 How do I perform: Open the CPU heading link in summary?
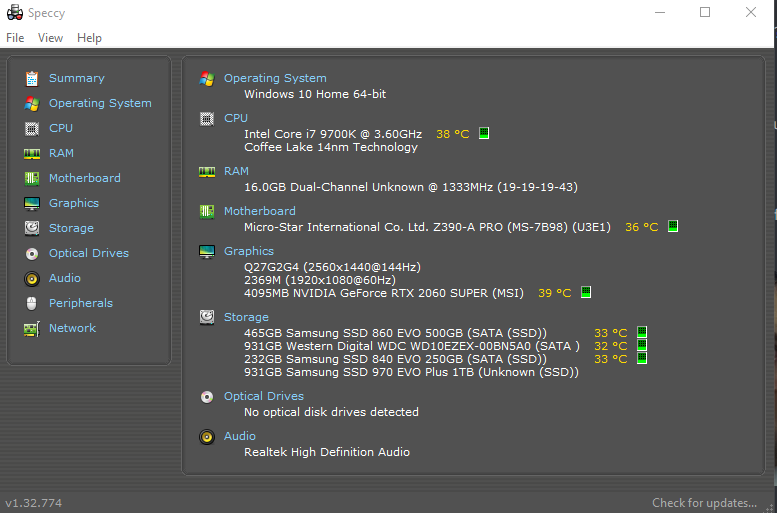pos(235,118)
